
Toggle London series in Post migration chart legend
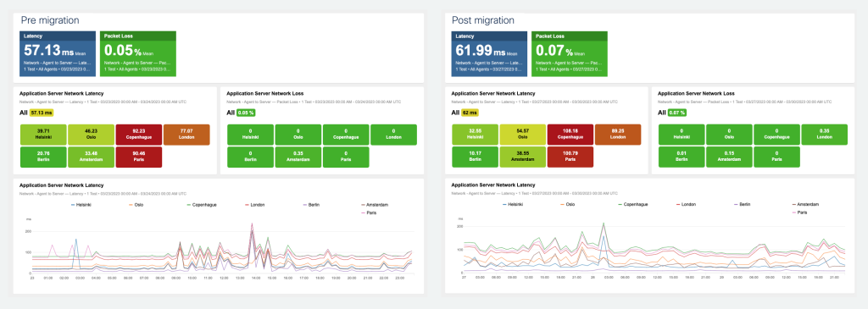click(686, 205)
